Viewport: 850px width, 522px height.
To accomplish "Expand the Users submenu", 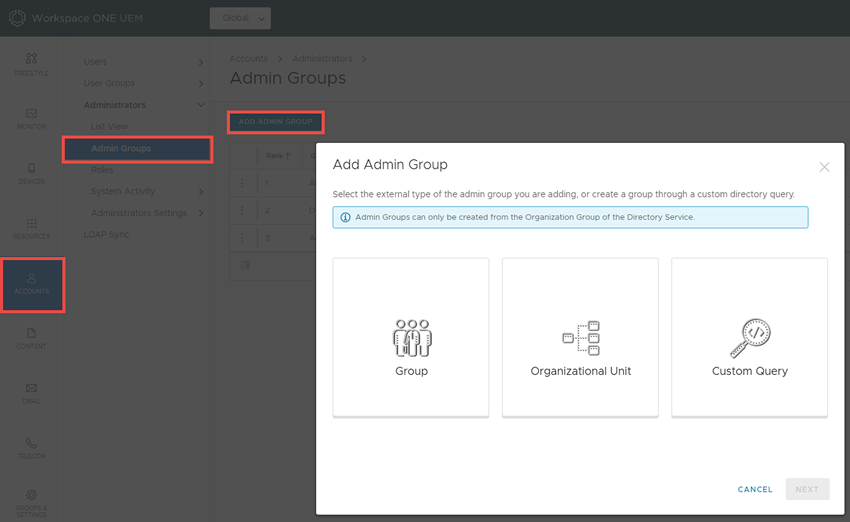I will click(x=201, y=62).
